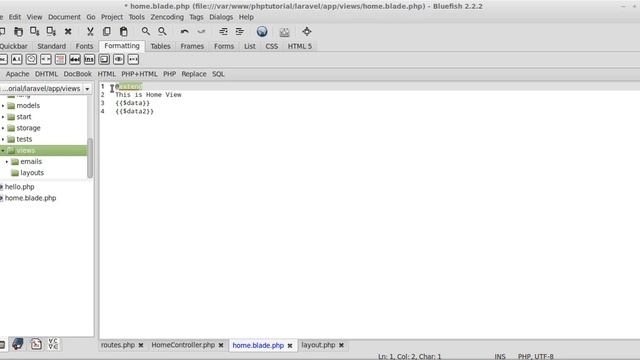Click the eye-shaped formatting icon
The height and width of the screenshot is (360, 640).
click(x=119, y=60)
